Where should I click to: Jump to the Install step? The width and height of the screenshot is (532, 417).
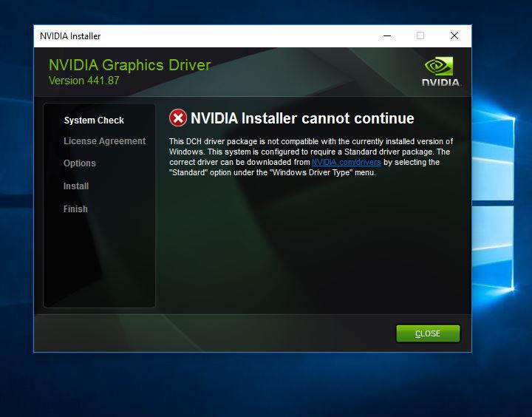[76, 186]
